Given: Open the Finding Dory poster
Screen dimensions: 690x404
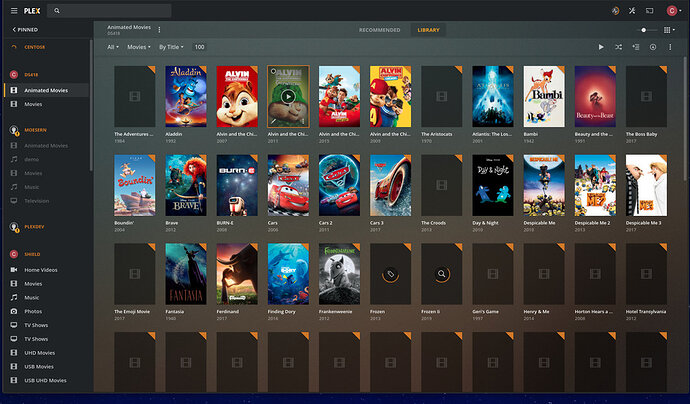Looking at the screenshot, I should pos(288,274).
